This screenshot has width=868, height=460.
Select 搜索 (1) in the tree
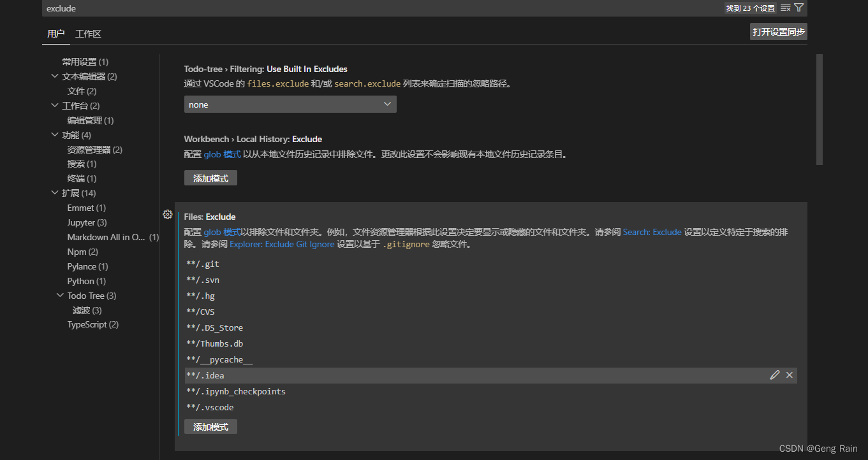[82, 164]
